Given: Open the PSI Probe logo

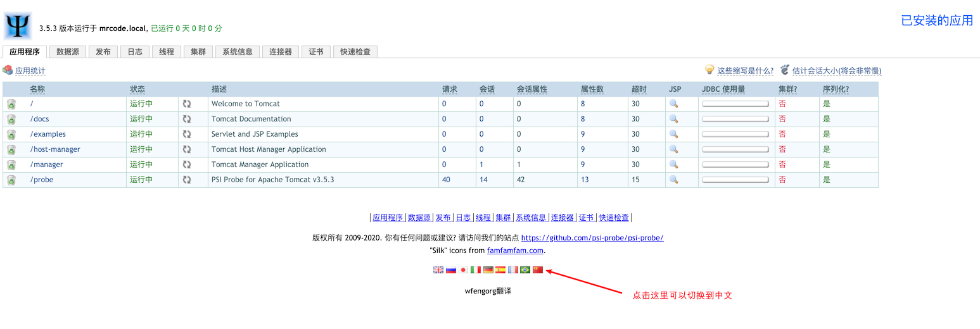Looking at the screenshot, I should click(18, 25).
